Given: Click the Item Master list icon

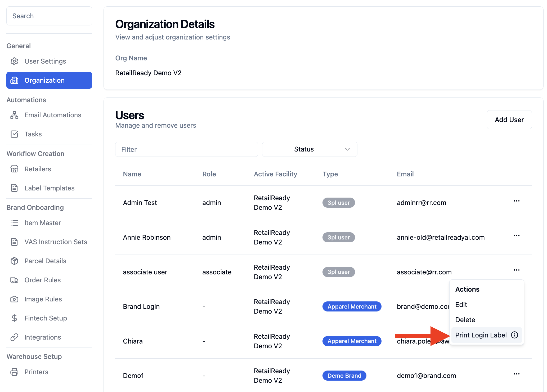Looking at the screenshot, I should click(14, 223).
